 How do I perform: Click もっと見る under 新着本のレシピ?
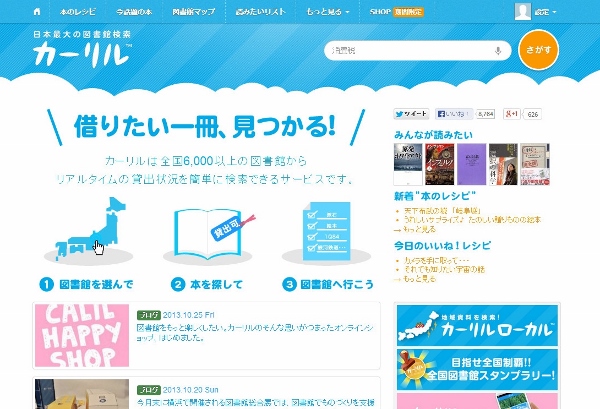419,229
